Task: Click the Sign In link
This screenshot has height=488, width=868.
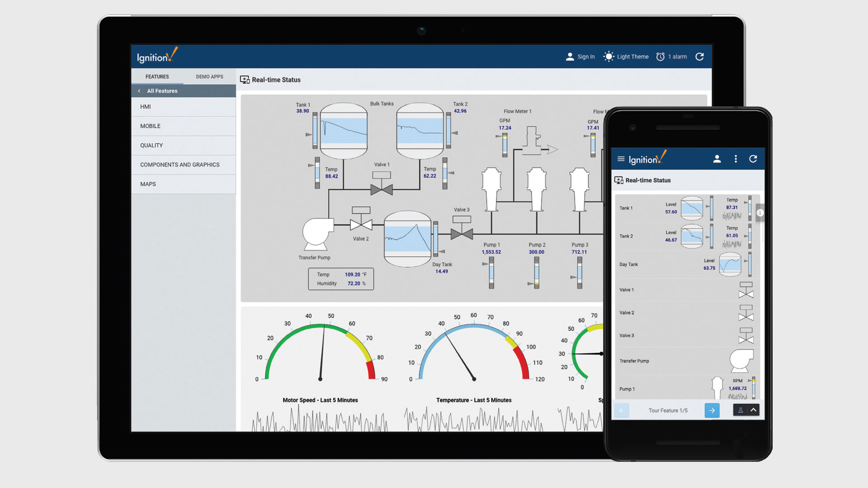Action: pyautogui.click(x=585, y=56)
